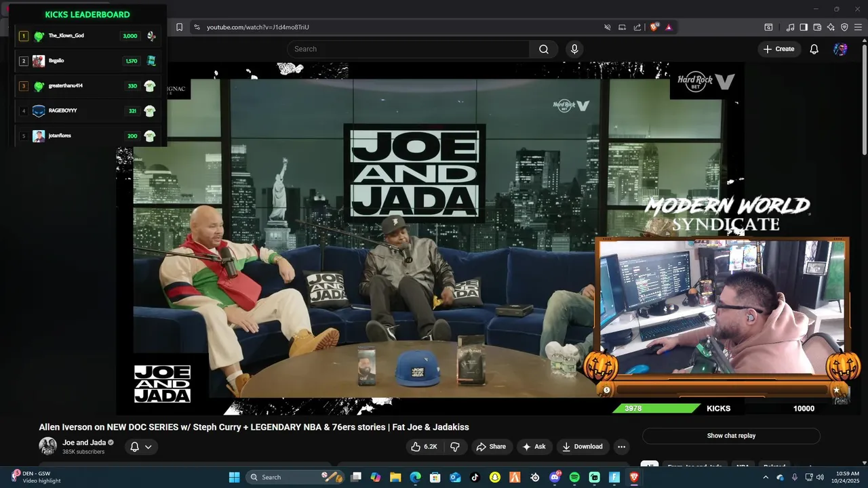The height and width of the screenshot is (488, 868).
Task: Click the YouTube search magnifier button
Action: (x=544, y=49)
